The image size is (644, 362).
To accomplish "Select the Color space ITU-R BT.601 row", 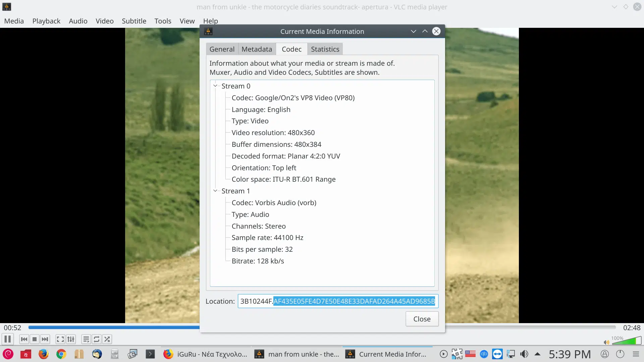I will (283, 179).
